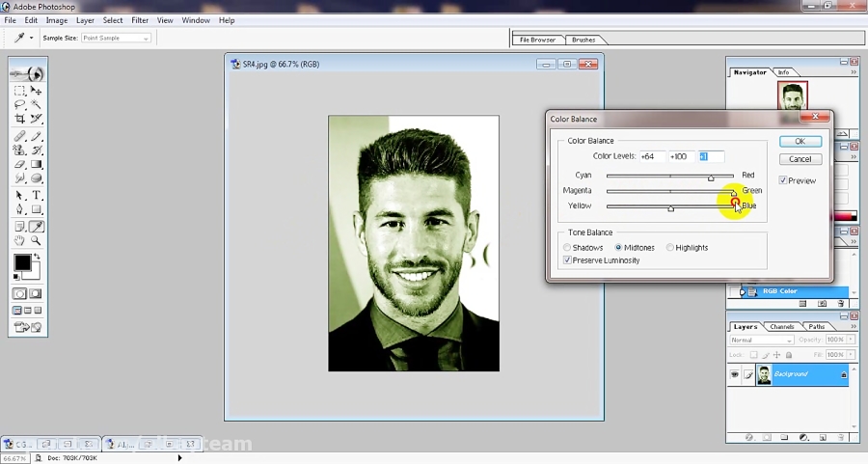Add layer style in Layers panel
868x464 pixels.
click(749, 437)
